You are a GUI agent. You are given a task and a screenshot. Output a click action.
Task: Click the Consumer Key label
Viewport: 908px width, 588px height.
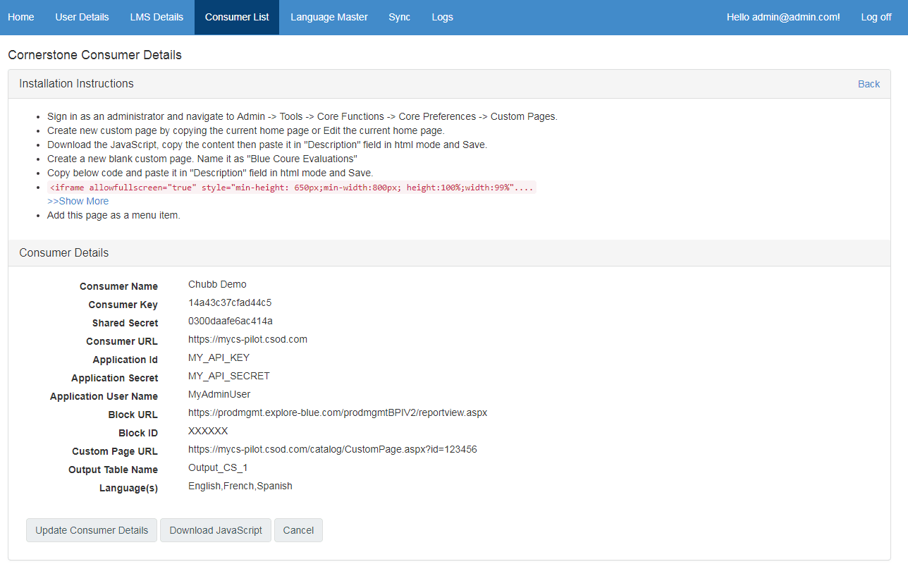coord(123,305)
